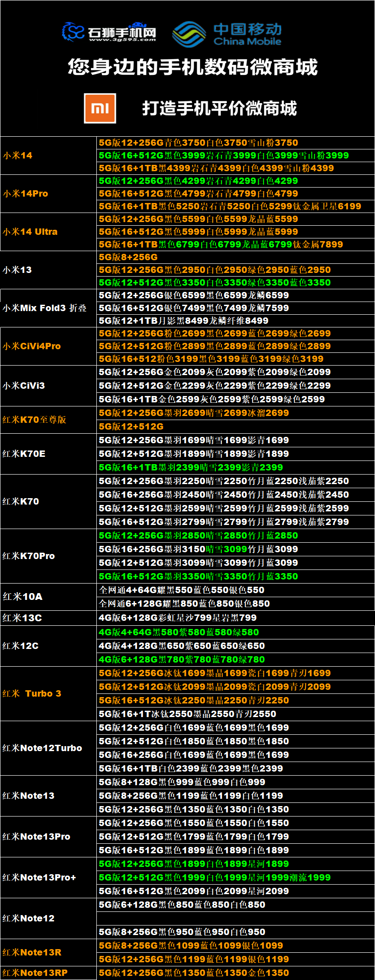Click the orange Xiaomi MI logo
The width and height of the screenshot is (375, 980).
[100, 108]
